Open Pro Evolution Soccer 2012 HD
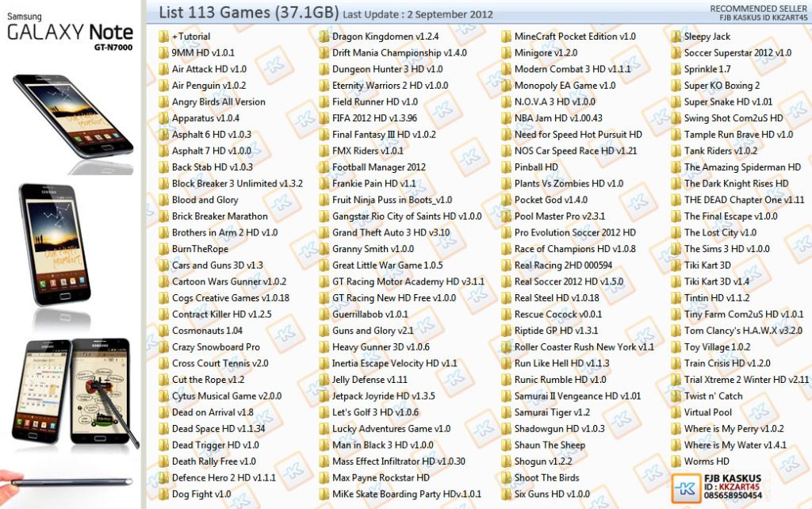812x509 pixels. pos(575,232)
